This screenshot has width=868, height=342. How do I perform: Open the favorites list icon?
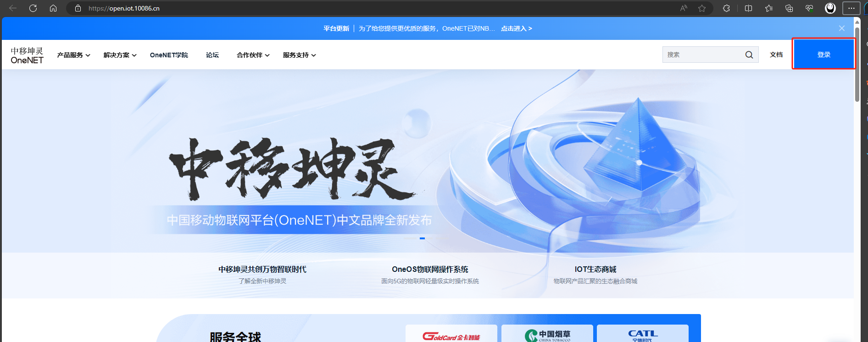(x=769, y=8)
